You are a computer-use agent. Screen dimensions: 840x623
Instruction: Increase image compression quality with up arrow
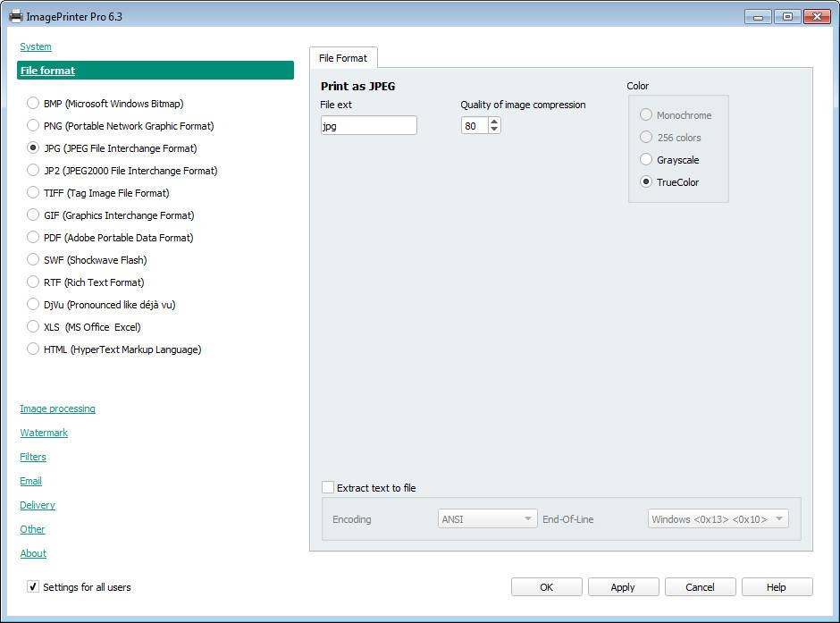494,122
